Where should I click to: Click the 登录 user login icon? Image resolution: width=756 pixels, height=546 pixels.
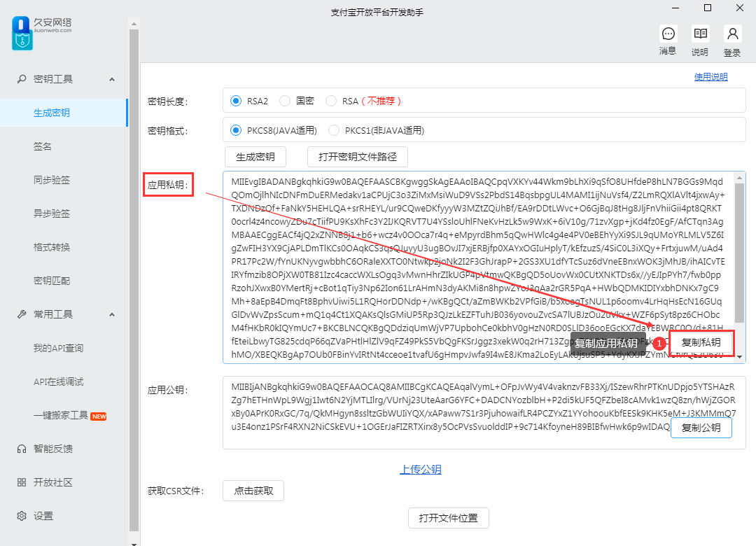pos(732,34)
